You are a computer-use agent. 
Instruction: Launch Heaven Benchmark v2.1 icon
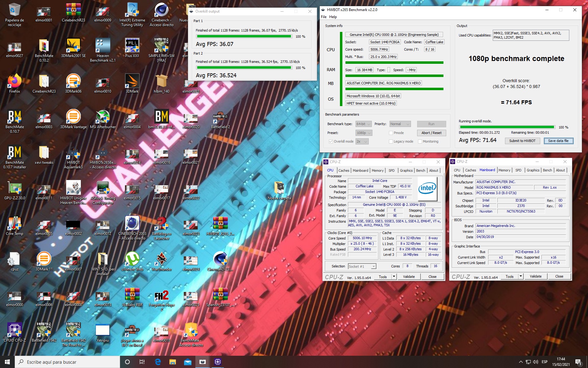[103, 50]
